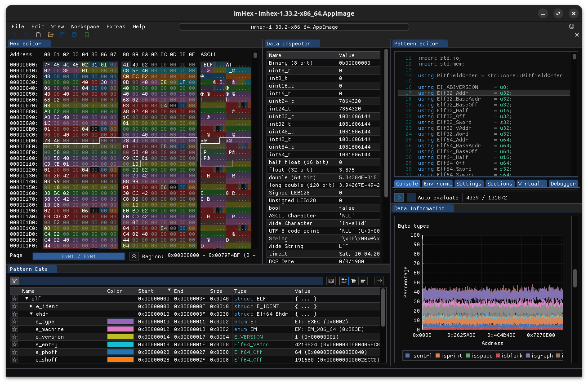This screenshot has width=588, height=384.
Task: Open the Workspace menu
Action: [85, 26]
